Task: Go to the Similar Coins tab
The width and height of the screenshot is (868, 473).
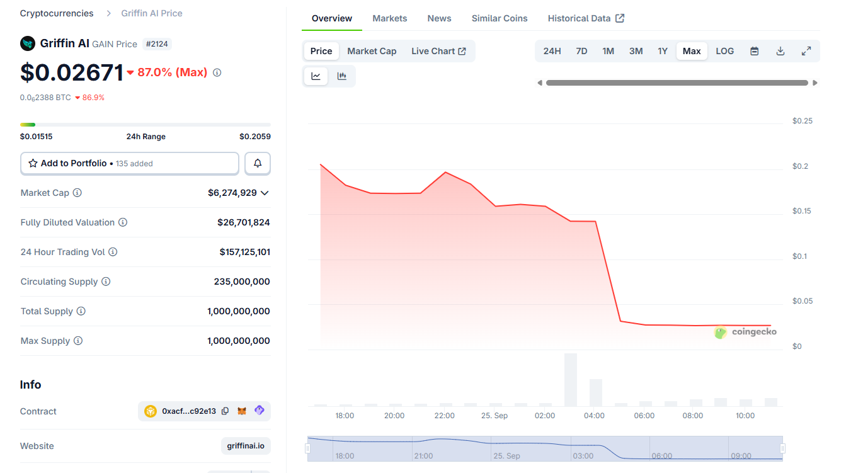Action: pyautogui.click(x=500, y=18)
